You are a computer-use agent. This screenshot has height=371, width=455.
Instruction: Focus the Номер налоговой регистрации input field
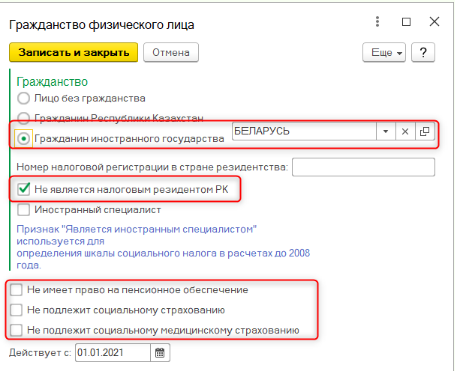pos(364,167)
